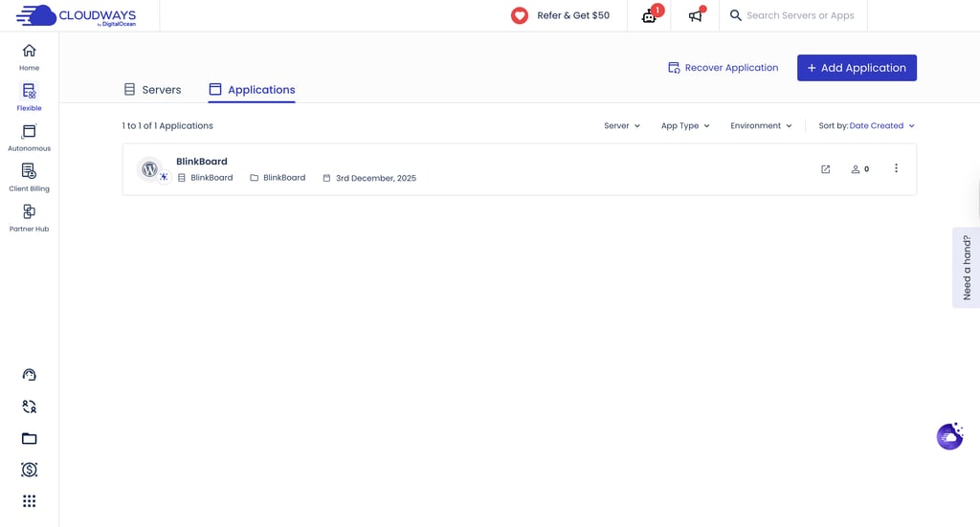
Task: Open Partner Hub in the sidebar
Action: [x=29, y=218]
